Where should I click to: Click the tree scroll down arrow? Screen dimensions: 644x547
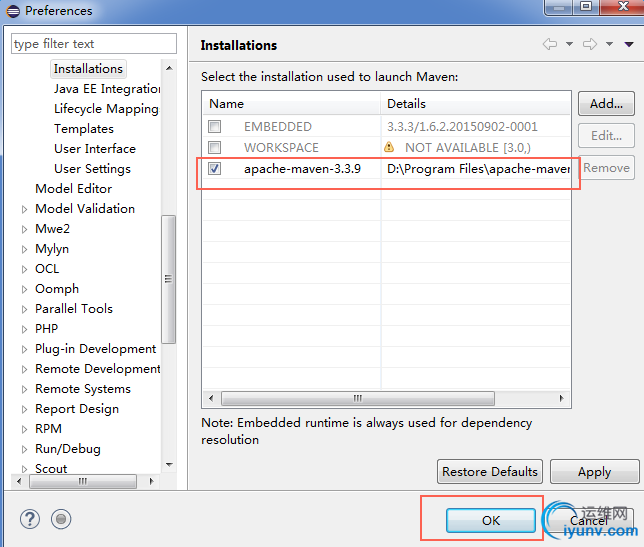tap(169, 464)
